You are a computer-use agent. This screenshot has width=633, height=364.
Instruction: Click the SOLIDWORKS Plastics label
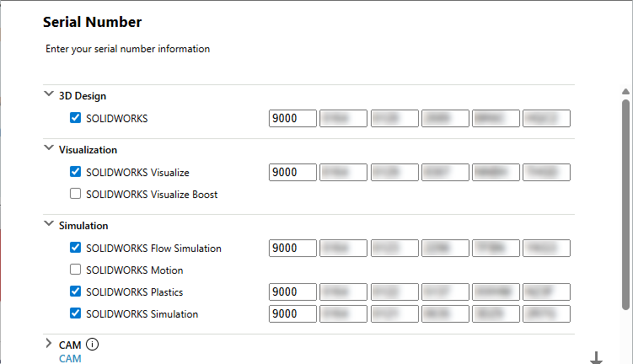point(134,292)
